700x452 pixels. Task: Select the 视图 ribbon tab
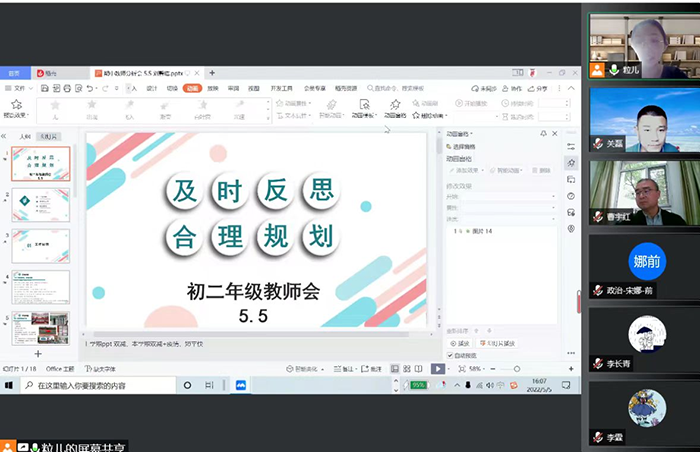tap(254, 88)
